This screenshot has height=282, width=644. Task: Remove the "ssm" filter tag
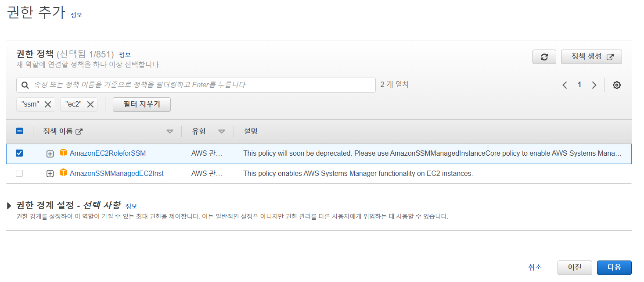tap(48, 104)
